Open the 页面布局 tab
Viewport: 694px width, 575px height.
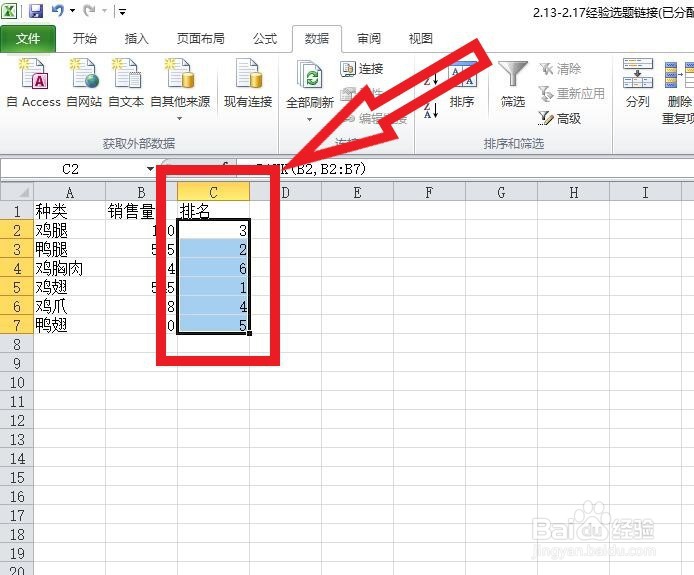(200, 39)
